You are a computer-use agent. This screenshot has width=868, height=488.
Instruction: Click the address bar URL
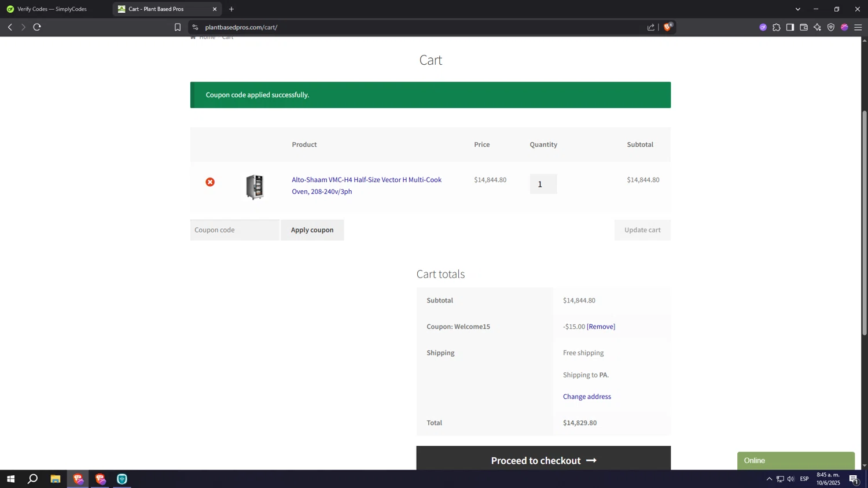click(241, 27)
